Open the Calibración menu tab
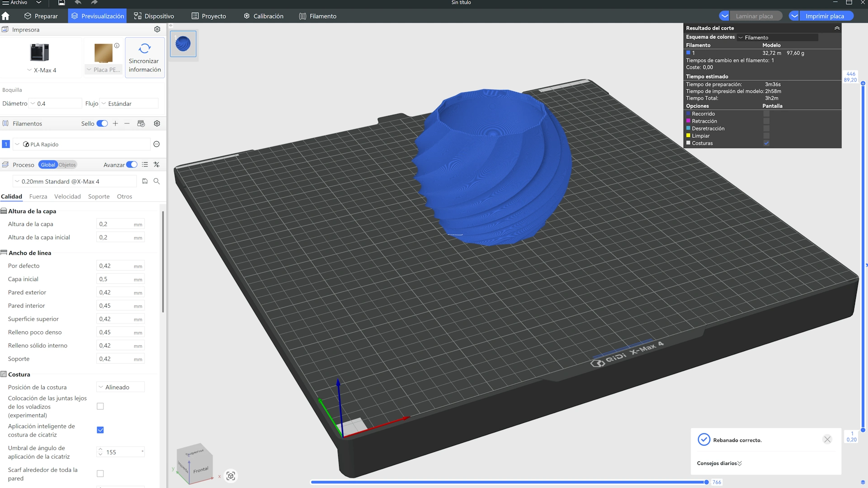Viewport: 868px width, 488px height. pyautogui.click(x=264, y=16)
